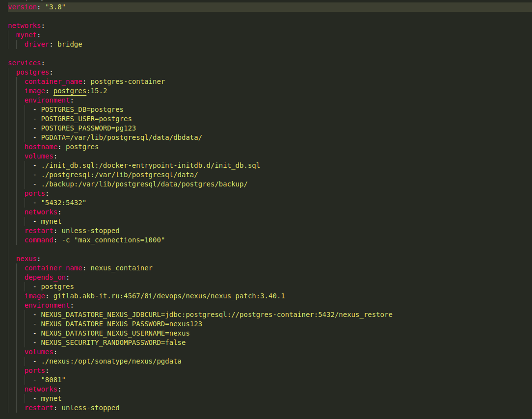Select the postgres service key
The width and height of the screenshot is (532, 419).
tap(32, 72)
